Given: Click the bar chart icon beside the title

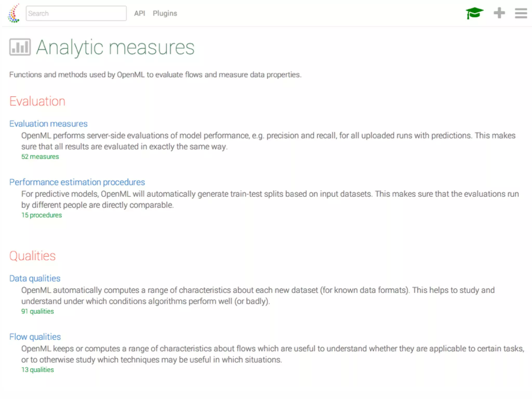Looking at the screenshot, I should 20,47.
